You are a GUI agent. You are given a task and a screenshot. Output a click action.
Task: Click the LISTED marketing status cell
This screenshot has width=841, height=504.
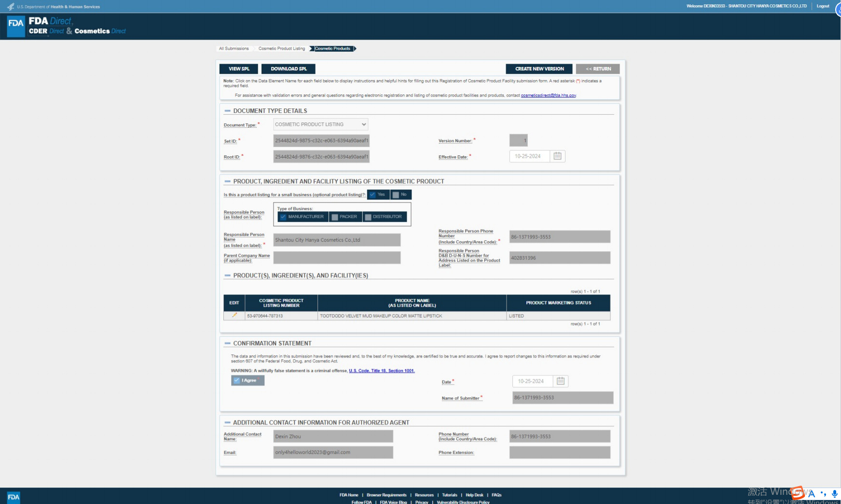coord(558,316)
